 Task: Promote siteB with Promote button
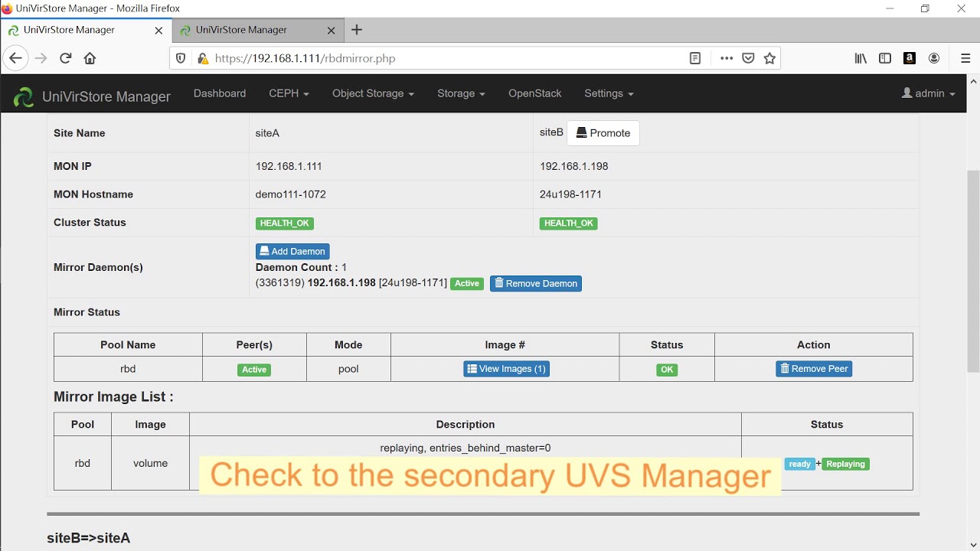tap(603, 133)
